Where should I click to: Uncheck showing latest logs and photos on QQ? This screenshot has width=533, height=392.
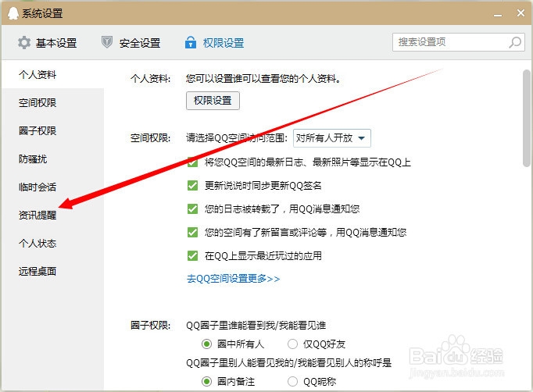click(192, 162)
